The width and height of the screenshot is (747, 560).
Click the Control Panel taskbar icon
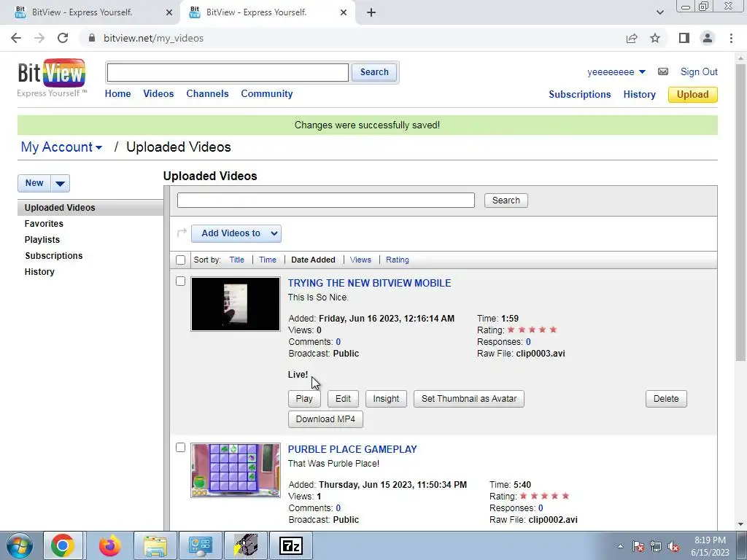[x=200, y=545]
